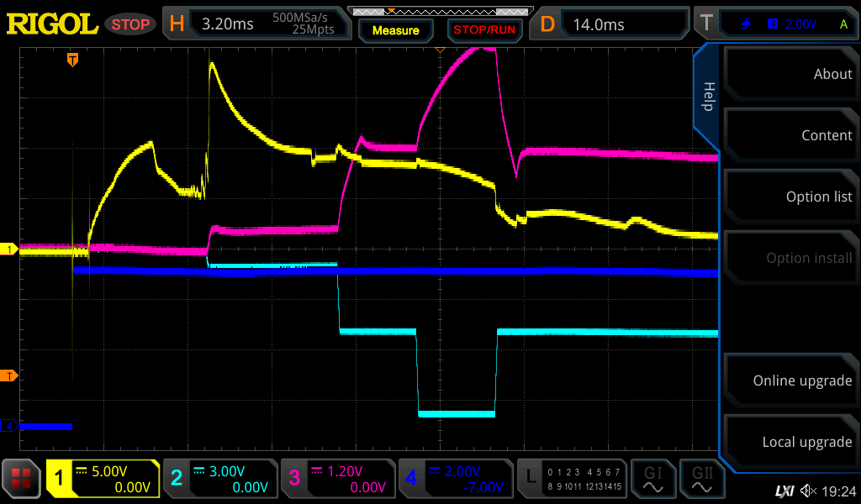Click the GI waveform generator icon
This screenshot has height=504, width=861.
[x=653, y=479]
